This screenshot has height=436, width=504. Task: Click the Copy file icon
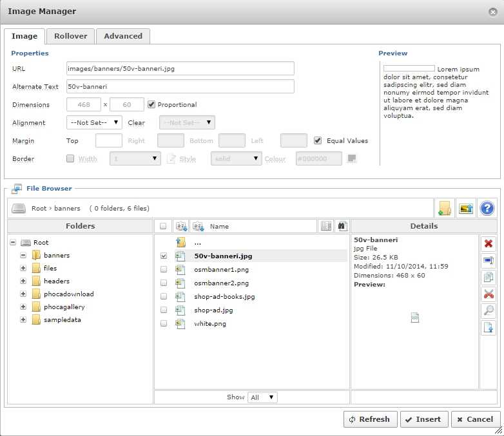click(488, 278)
